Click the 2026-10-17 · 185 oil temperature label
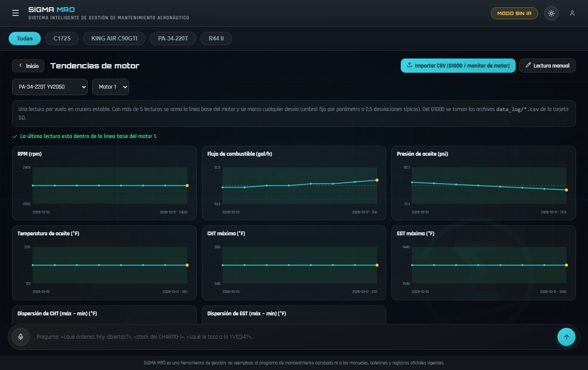This screenshot has height=370, width=588. point(175,292)
